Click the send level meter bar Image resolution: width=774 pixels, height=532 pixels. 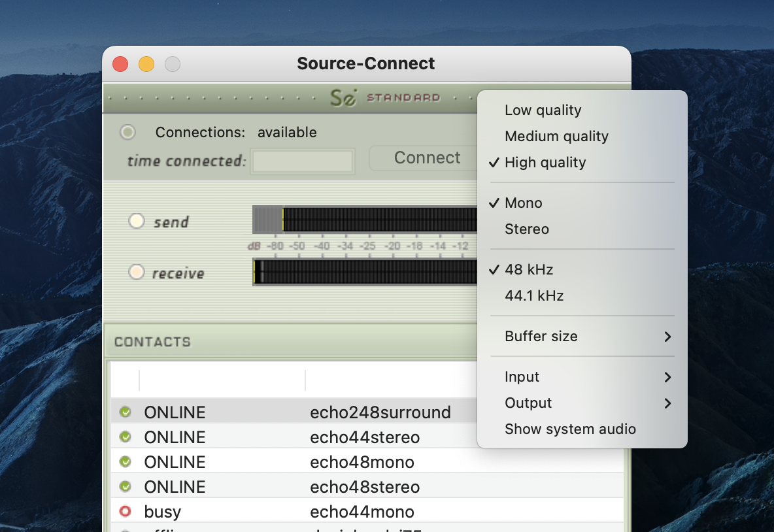365,220
